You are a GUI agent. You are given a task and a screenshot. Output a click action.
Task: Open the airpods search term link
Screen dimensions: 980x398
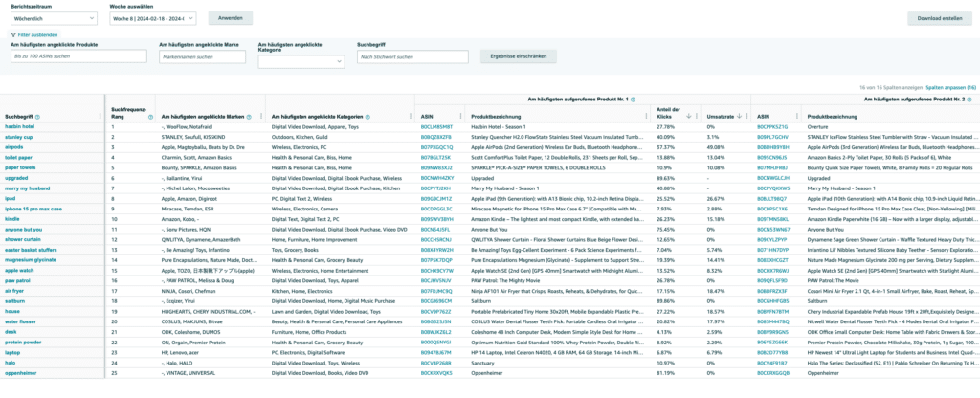click(x=14, y=147)
